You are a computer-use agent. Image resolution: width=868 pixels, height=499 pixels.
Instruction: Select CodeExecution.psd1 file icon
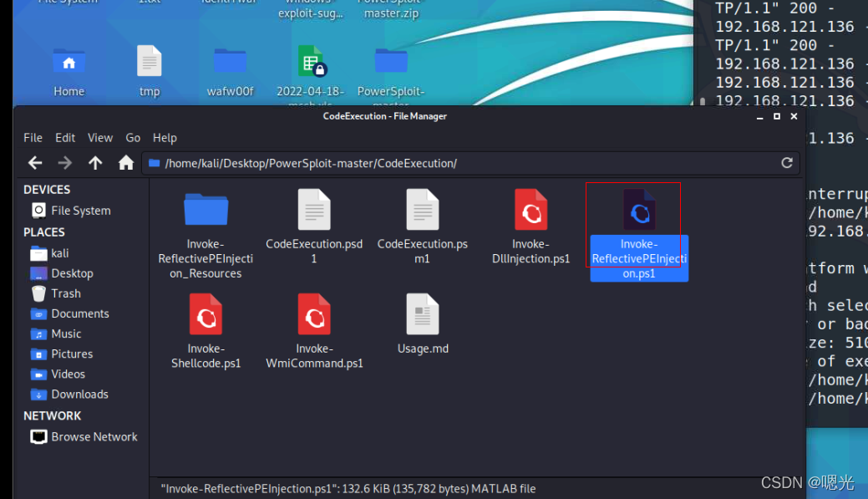tap(314, 209)
